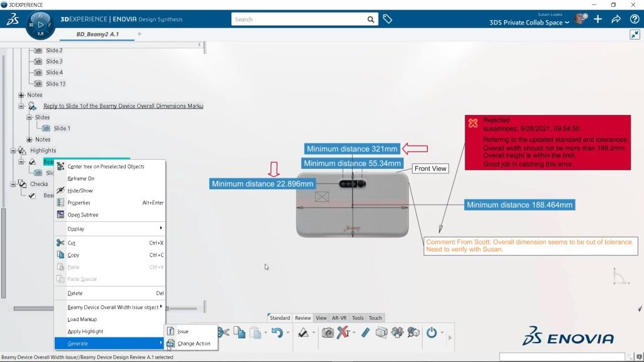
Task: Open the 3DS Private Collab Space dropdown
Action: pyautogui.click(x=529, y=23)
